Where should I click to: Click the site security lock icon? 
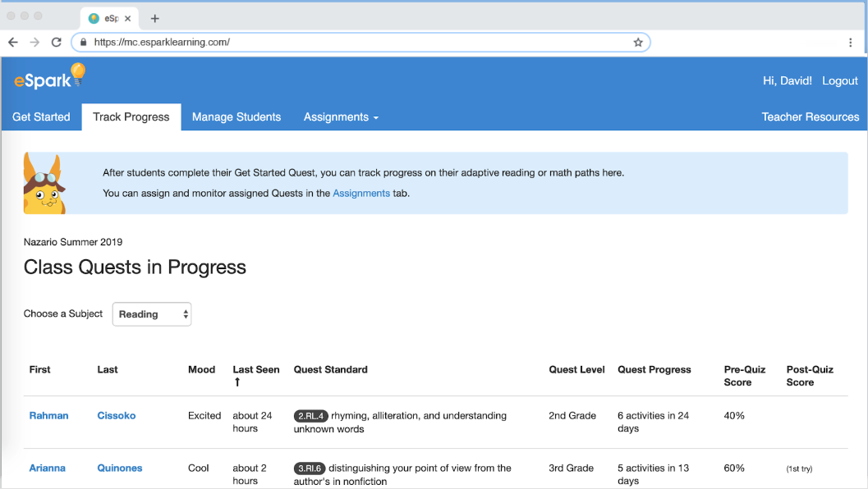click(83, 41)
